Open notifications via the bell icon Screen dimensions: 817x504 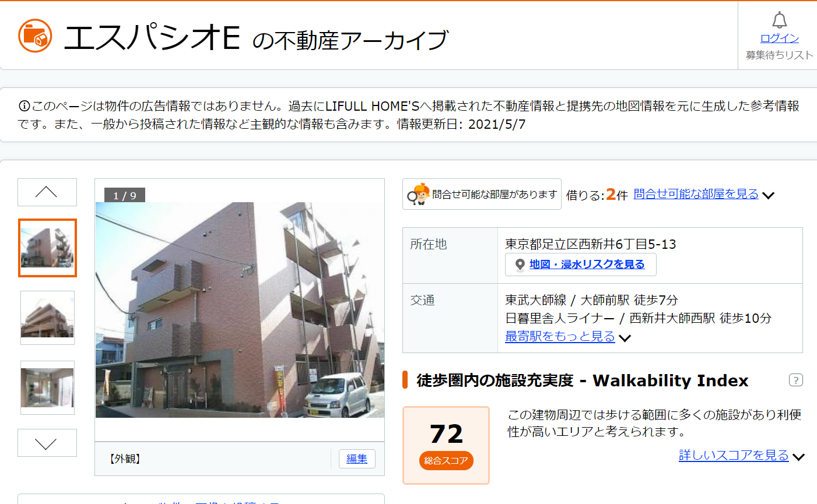coord(779,20)
